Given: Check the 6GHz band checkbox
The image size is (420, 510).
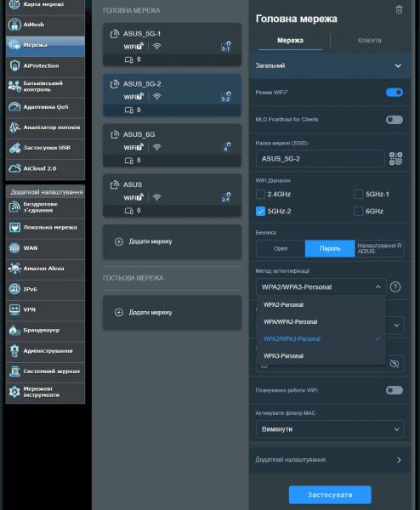Looking at the screenshot, I should (x=358, y=212).
